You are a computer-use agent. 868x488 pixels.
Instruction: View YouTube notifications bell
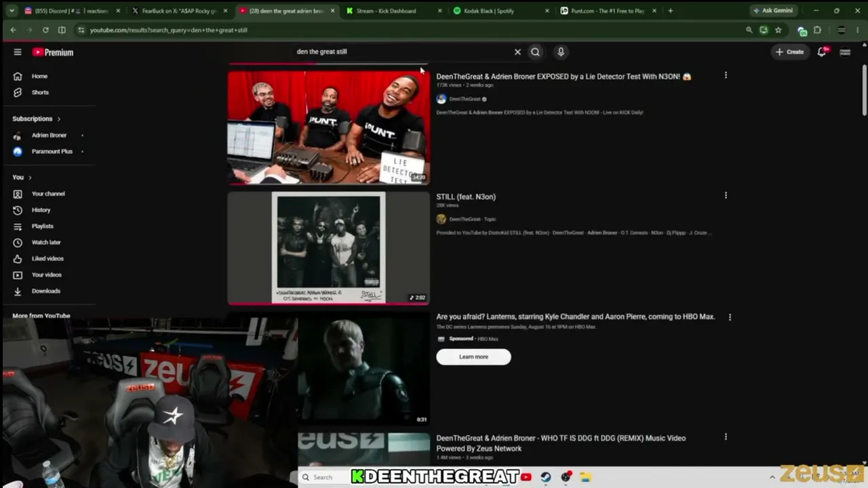tap(822, 52)
